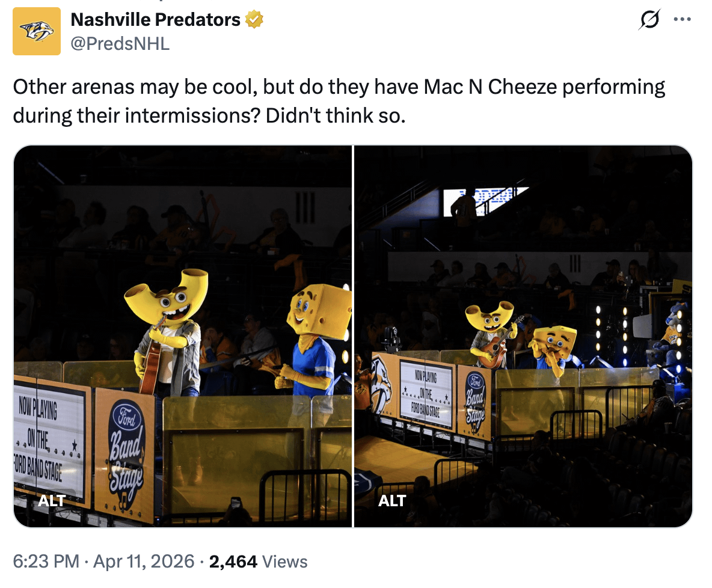This screenshot has width=712, height=588.
Task: Click cheese block mascot in left photo
Action: (311, 337)
